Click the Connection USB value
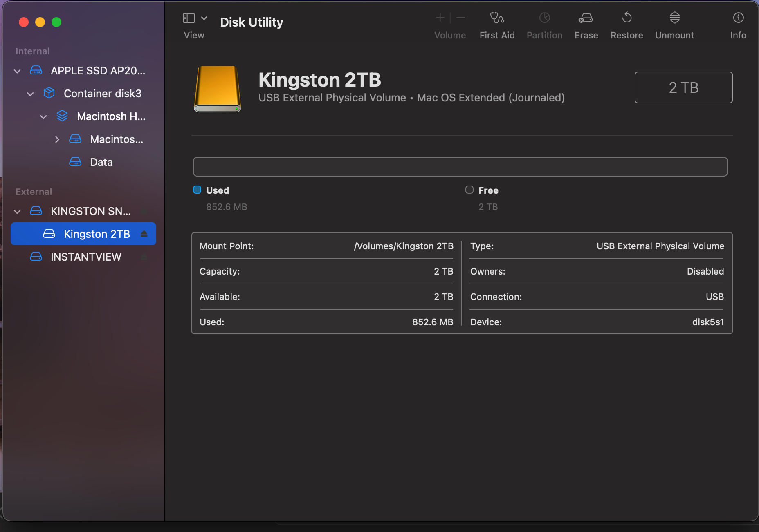The width and height of the screenshot is (759, 532). coord(715,297)
